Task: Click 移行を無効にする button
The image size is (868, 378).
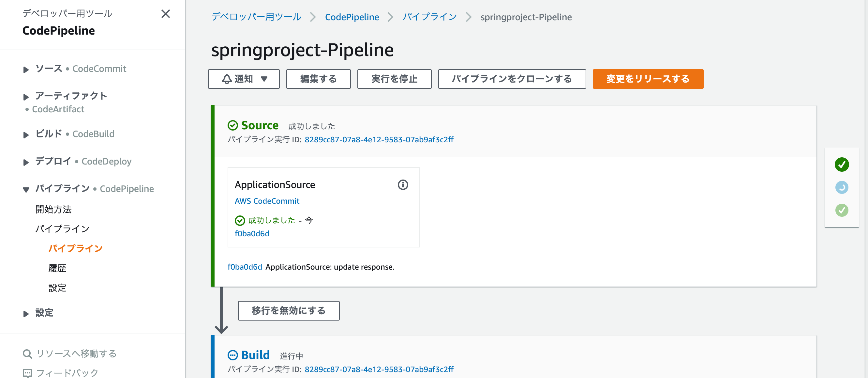Action: [289, 310]
